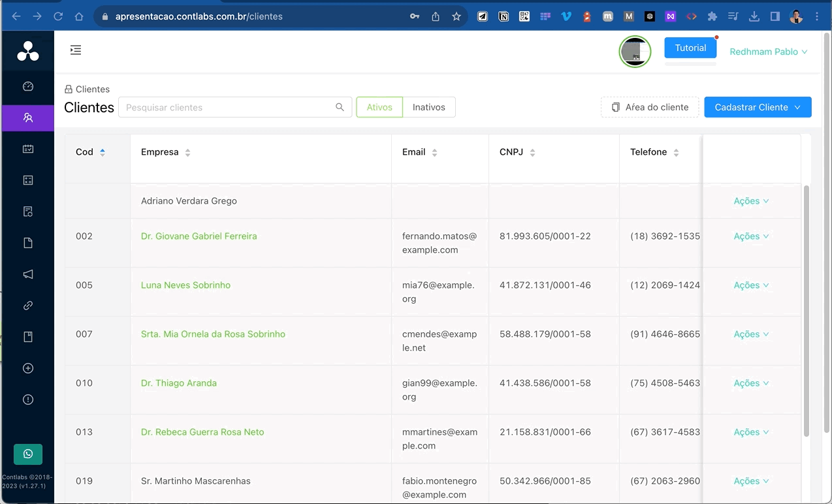
Task: Toggle the sidebar menu collapse icon
Action: pyautogui.click(x=76, y=50)
